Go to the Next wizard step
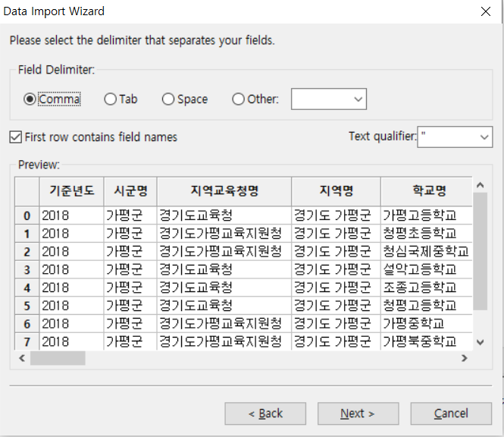The image size is (504, 437). pos(358,413)
